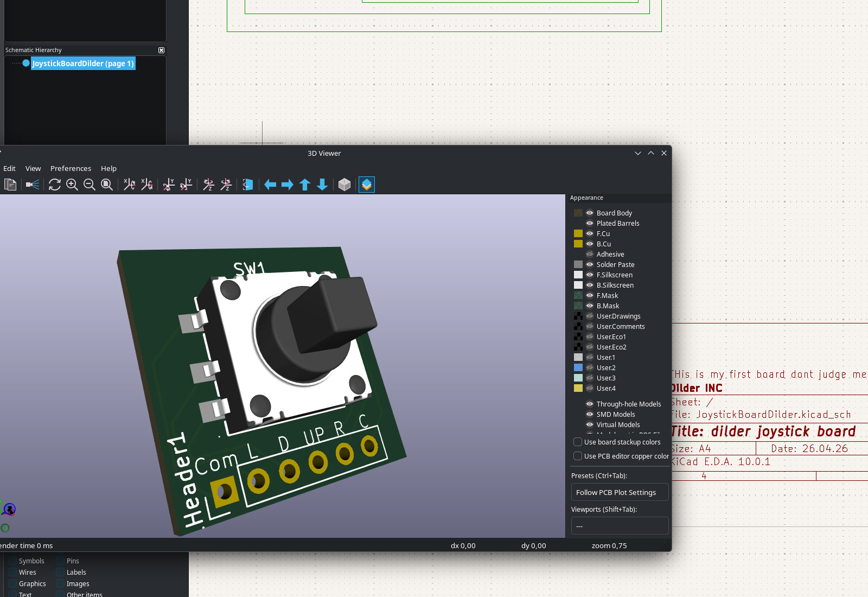This screenshot has width=868, height=597.
Task: Rotate Z counterclockwise icon
Action: tap(226, 185)
